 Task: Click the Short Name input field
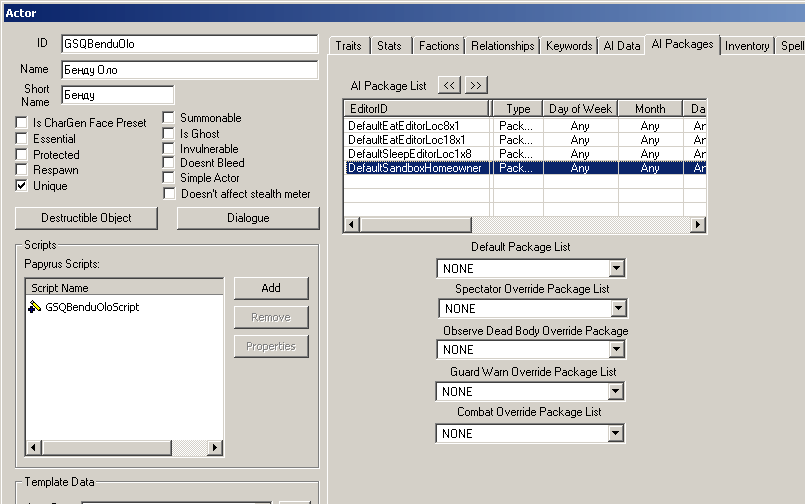(118, 95)
